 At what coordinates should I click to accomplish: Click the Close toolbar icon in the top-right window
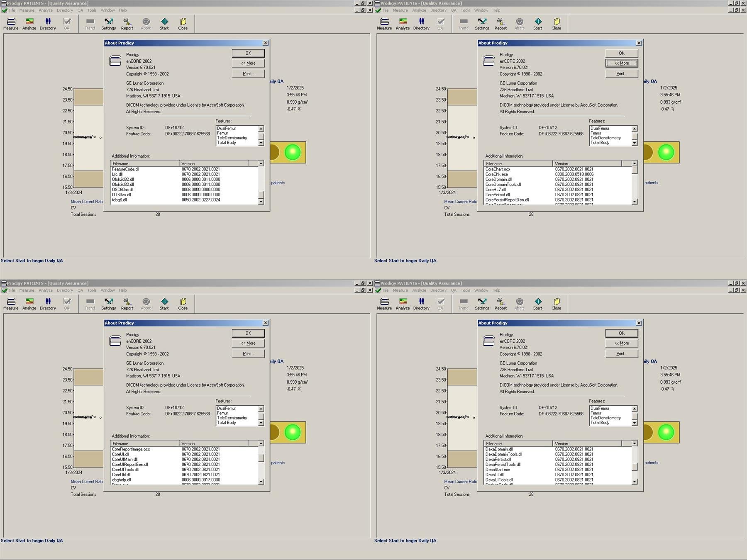click(557, 24)
